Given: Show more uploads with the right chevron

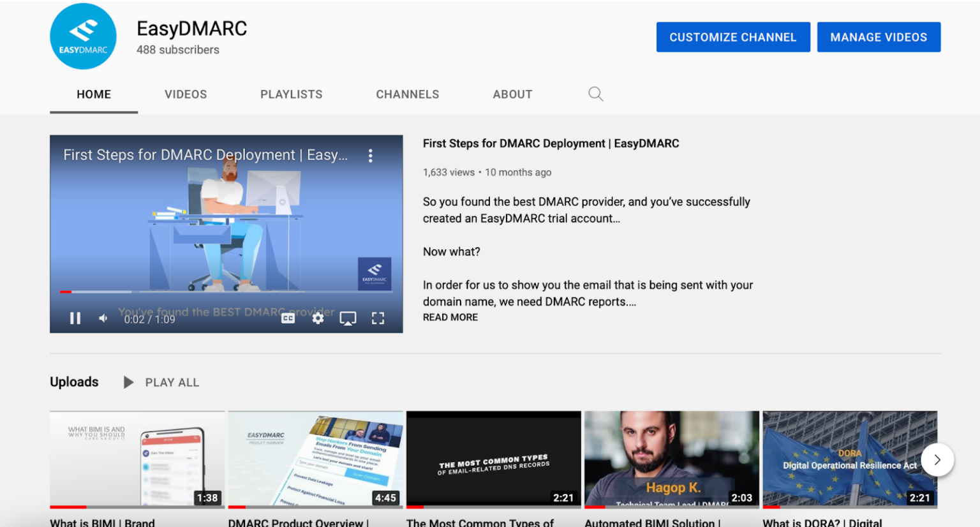Looking at the screenshot, I should (x=937, y=459).
